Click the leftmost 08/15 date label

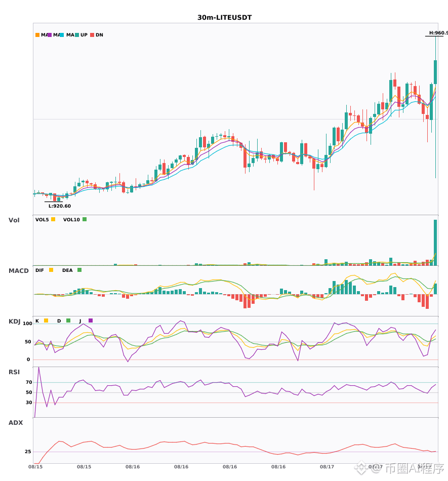(x=35, y=467)
